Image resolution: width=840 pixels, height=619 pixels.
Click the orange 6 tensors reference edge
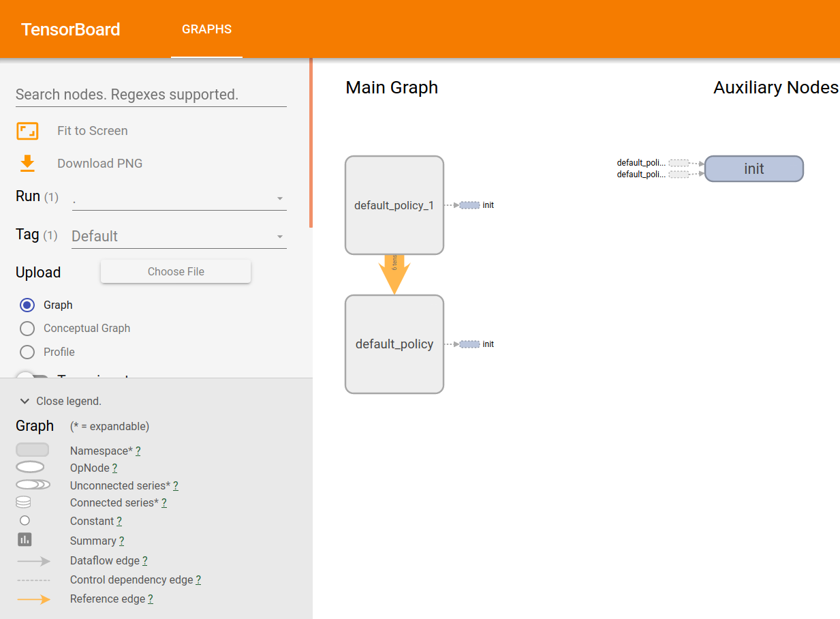point(394,274)
